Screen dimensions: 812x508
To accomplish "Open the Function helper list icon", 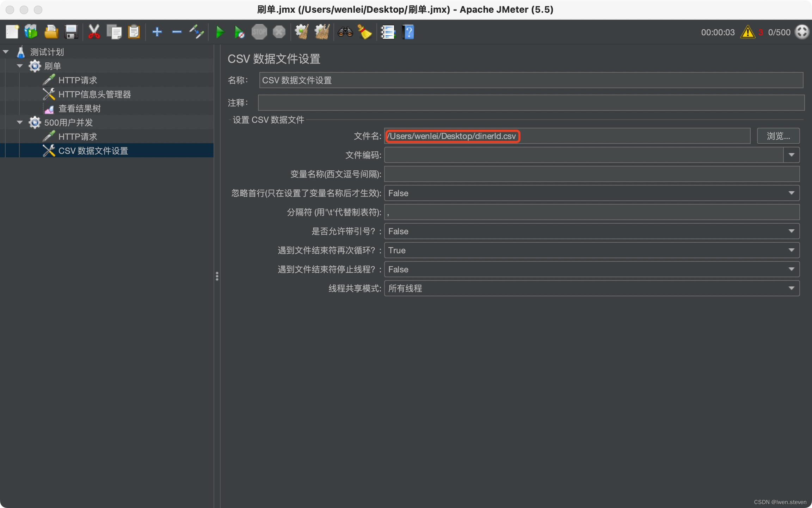I will (x=388, y=32).
